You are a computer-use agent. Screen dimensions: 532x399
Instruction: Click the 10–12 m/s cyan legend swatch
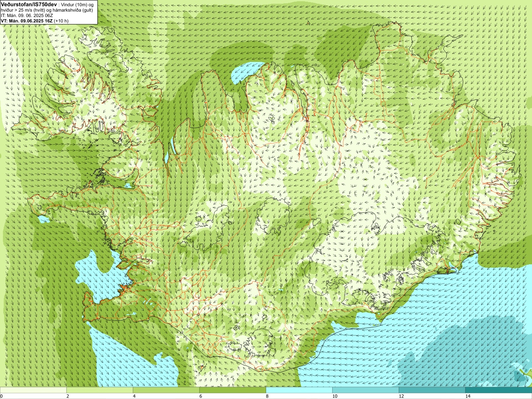(366, 390)
